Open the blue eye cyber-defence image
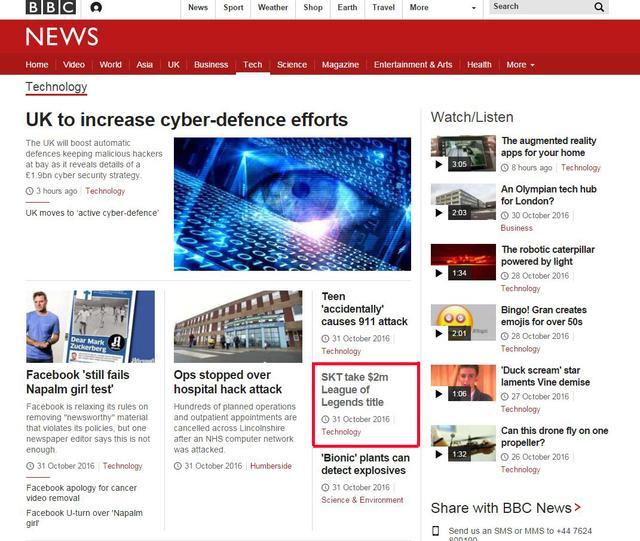The image size is (640, 541). pos(292,204)
